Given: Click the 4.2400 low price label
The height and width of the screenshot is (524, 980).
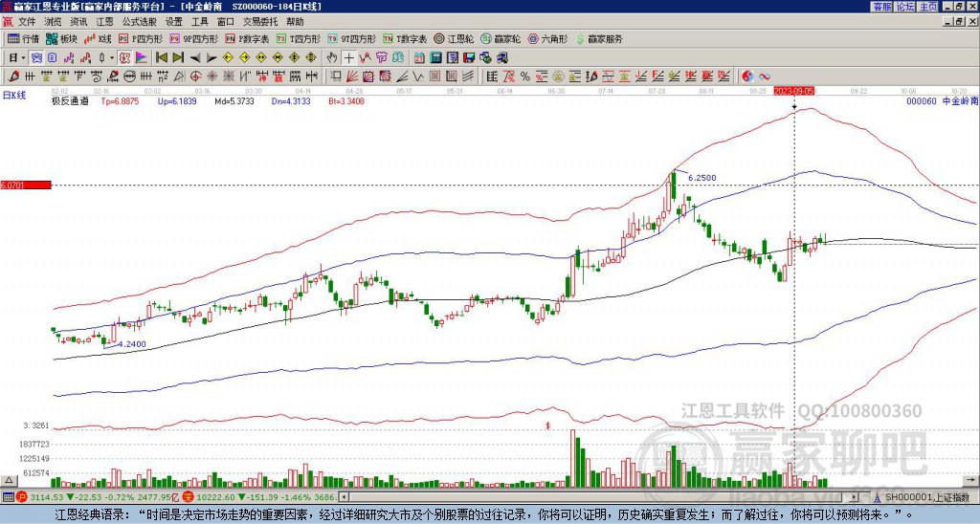Looking at the screenshot, I should [132, 344].
